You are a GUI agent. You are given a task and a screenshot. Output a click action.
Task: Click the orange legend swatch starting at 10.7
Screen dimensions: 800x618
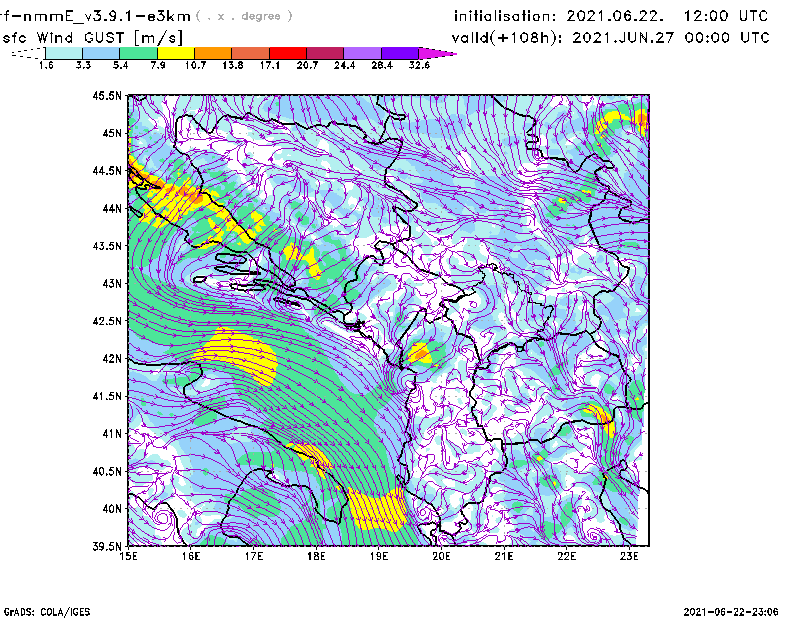click(213, 53)
